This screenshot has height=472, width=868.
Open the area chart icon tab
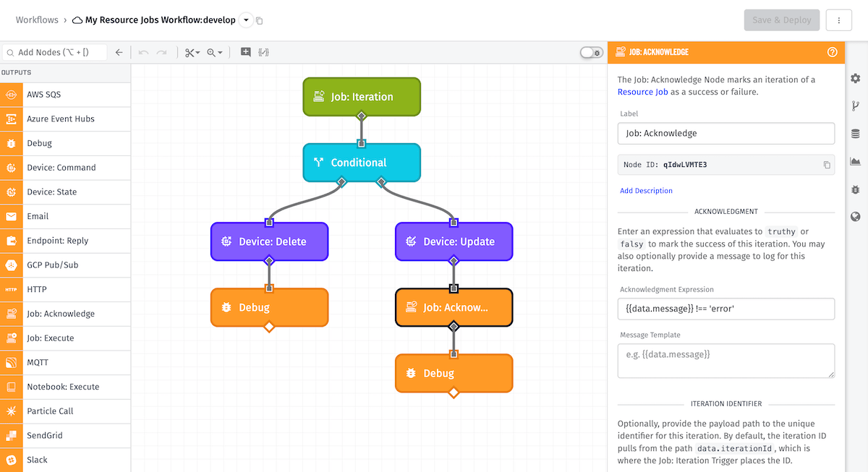click(x=856, y=161)
